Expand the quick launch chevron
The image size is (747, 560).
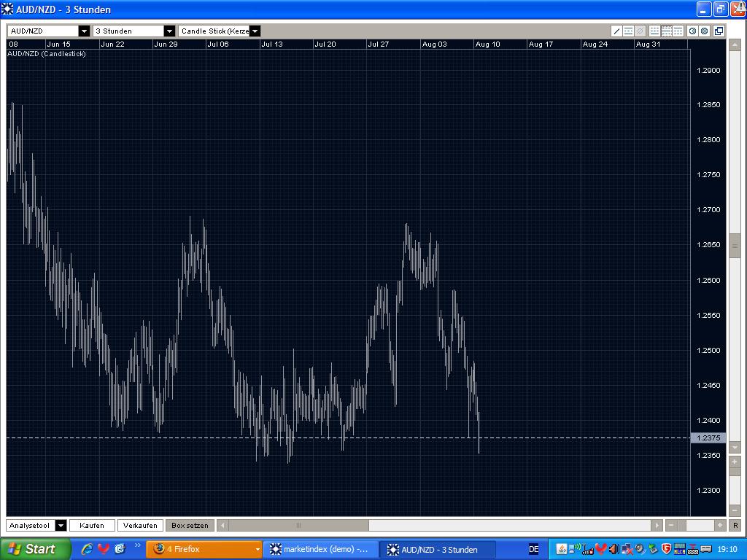138,545
